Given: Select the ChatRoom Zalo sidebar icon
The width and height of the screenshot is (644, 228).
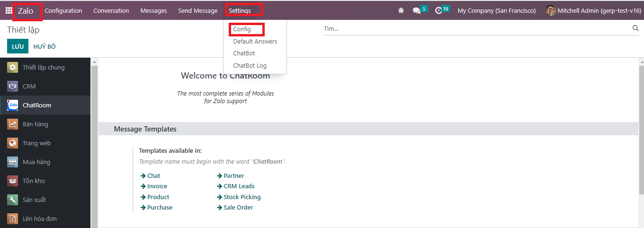Looking at the screenshot, I should [13, 105].
